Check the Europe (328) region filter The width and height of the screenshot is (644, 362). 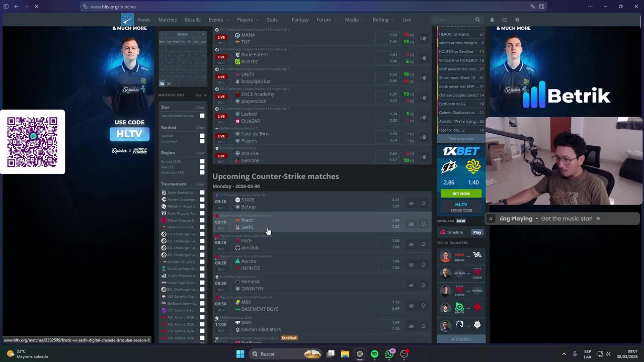point(202,161)
